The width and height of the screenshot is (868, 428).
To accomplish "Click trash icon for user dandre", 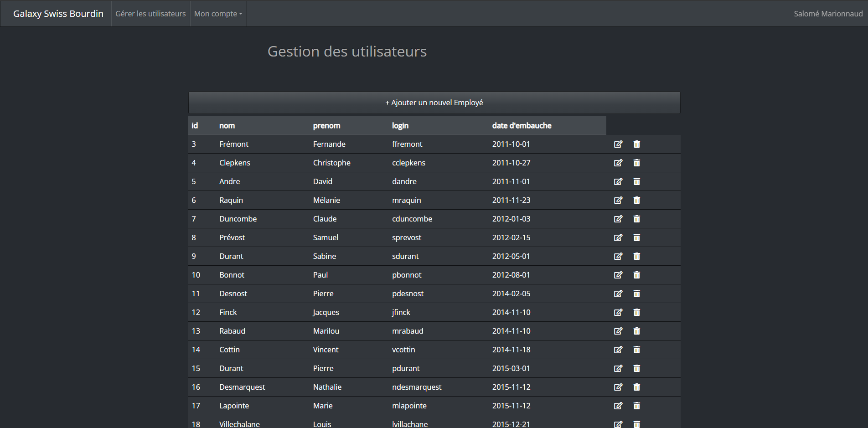I will click(x=636, y=181).
